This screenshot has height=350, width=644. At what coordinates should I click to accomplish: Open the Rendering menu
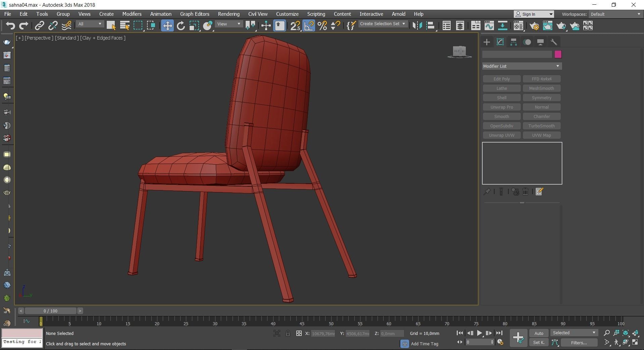tap(229, 14)
